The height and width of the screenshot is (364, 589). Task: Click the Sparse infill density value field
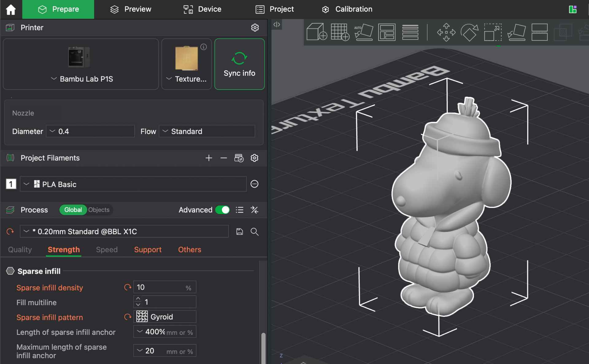(x=165, y=287)
